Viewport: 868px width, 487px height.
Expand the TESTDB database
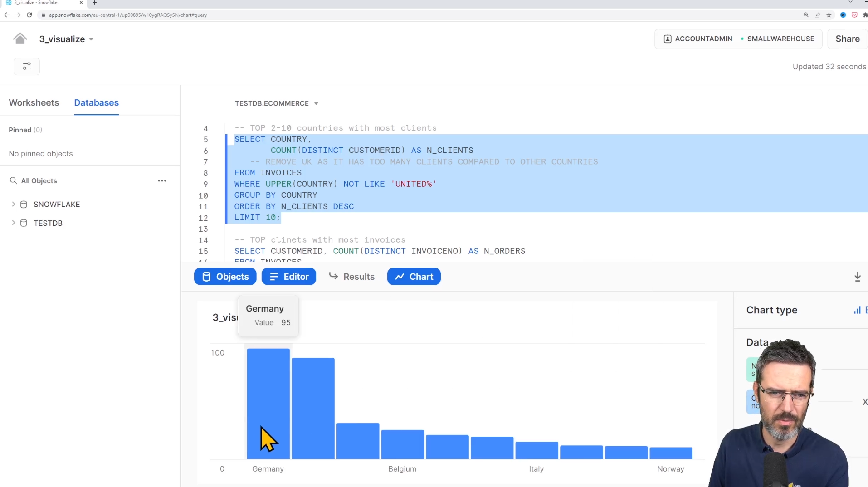point(13,223)
